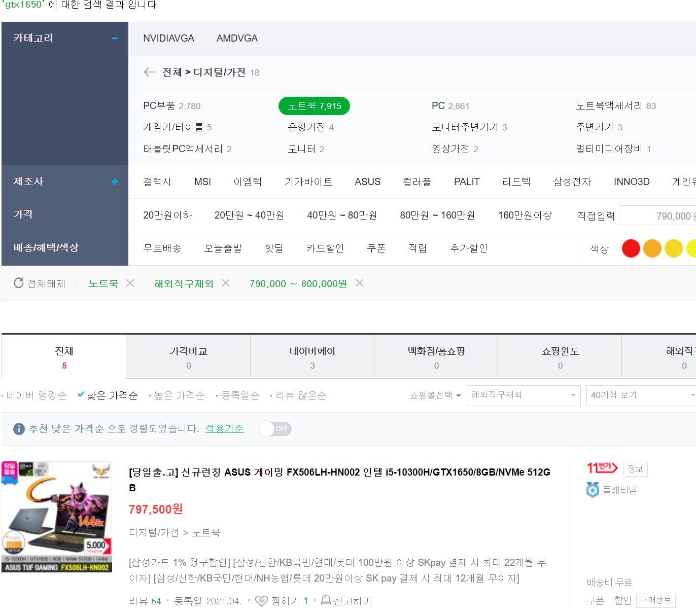Switch to the 네이버페이 tab
Screen dimensions: 696x616
(312, 357)
